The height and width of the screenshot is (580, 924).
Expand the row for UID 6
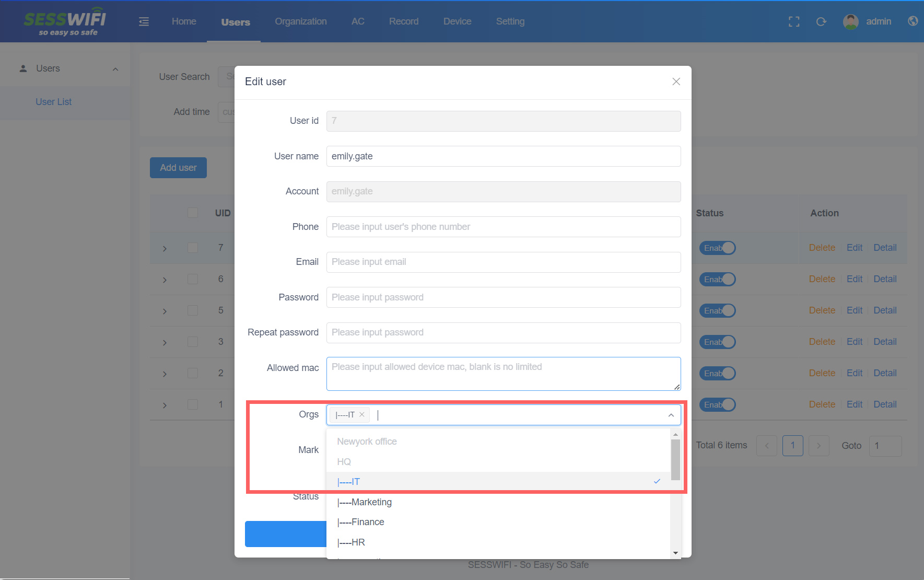165,280
